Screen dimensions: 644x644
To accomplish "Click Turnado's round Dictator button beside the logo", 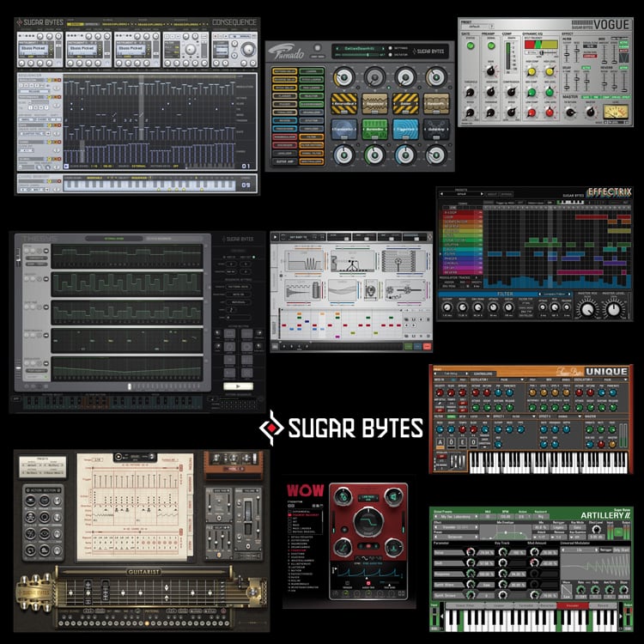I will tap(317, 48).
